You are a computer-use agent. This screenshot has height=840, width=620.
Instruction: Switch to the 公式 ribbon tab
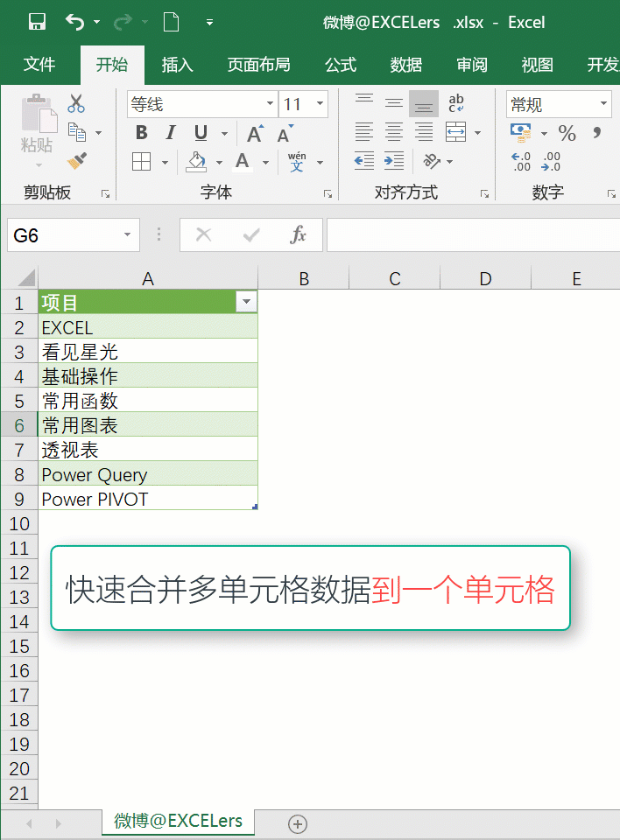[x=340, y=65]
